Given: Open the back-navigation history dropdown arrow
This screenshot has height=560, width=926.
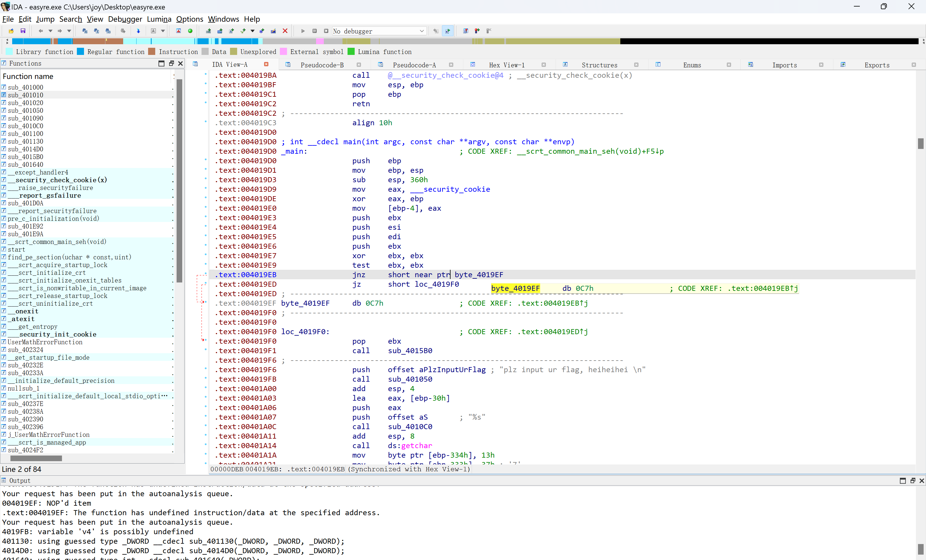Looking at the screenshot, I should coord(50,31).
